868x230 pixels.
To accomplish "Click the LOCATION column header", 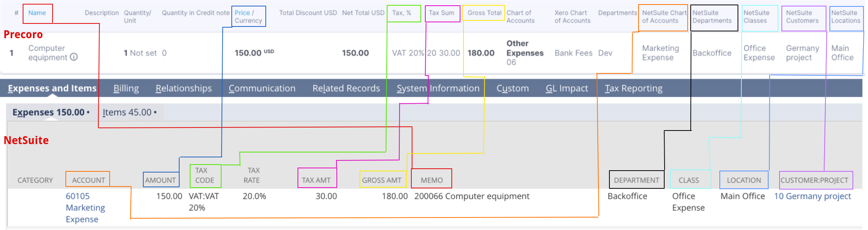I will 744,180.
